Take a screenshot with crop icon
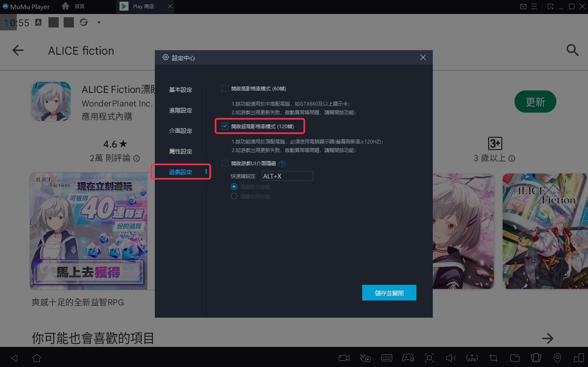This screenshot has height=367, width=588. (x=493, y=358)
